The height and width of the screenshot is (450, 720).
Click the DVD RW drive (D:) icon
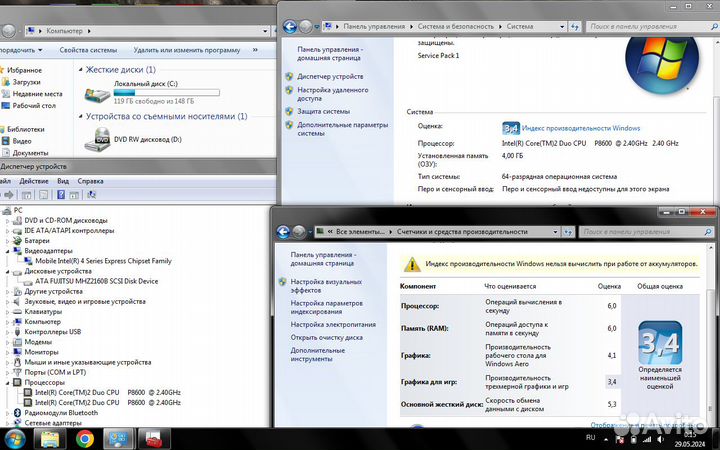pyautogui.click(x=97, y=140)
